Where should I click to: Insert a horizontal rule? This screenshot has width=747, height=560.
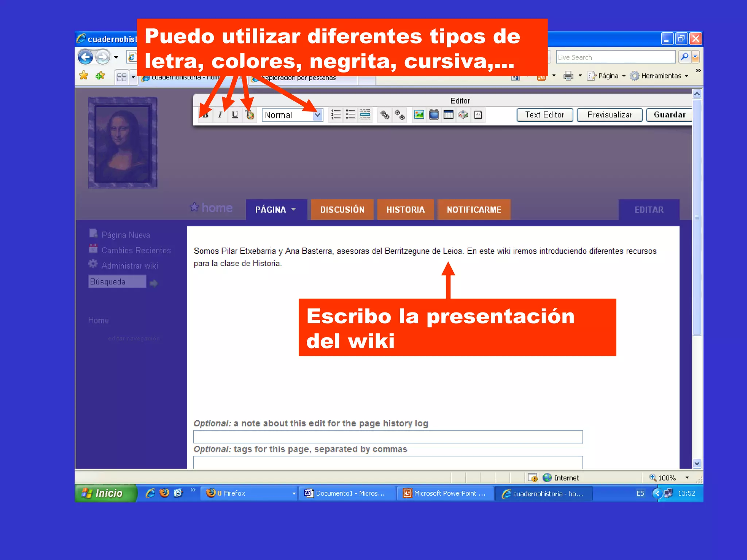[x=365, y=115]
